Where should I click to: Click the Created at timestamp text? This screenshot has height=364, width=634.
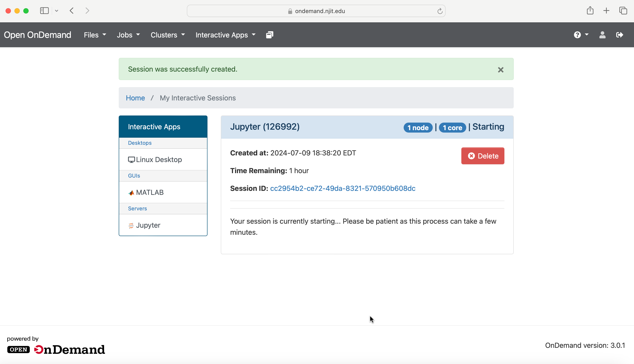(293, 153)
